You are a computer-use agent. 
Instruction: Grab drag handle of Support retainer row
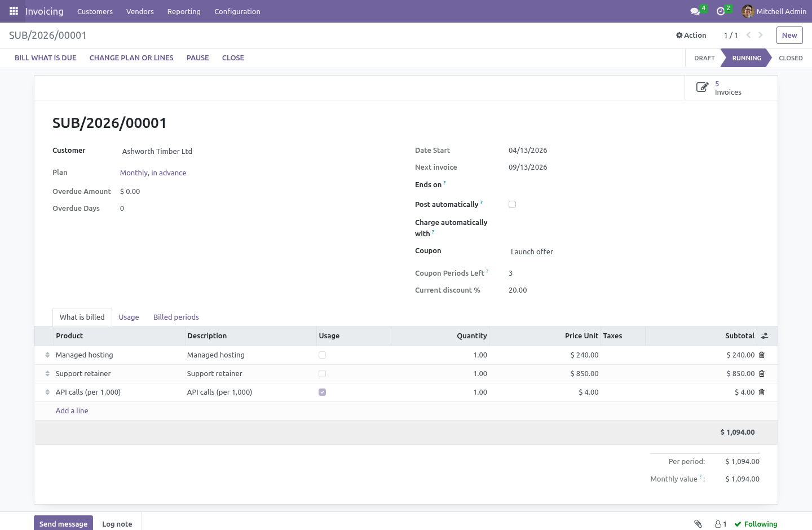point(47,374)
